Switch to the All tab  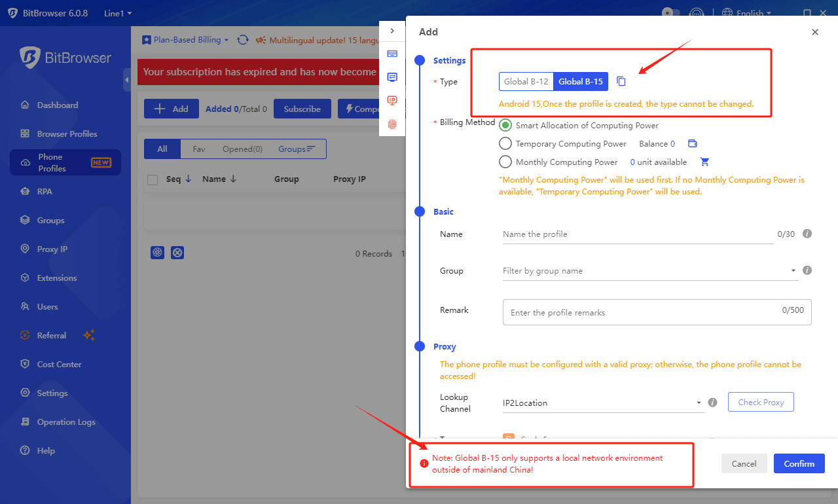click(162, 149)
